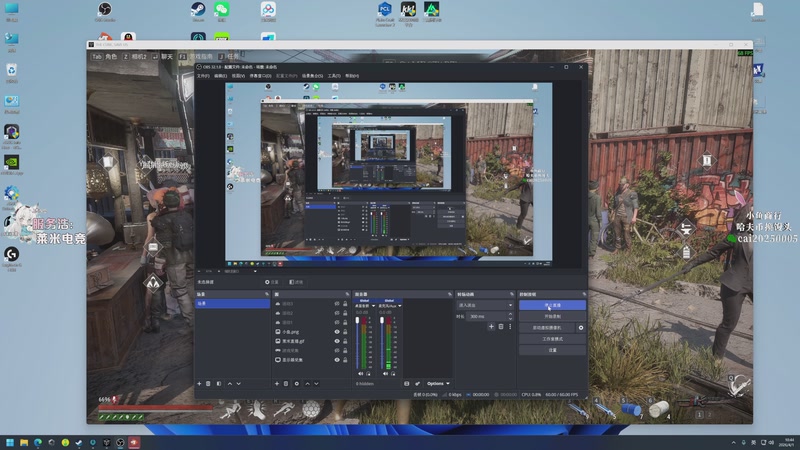Click the 设置 button in controls
The image size is (800, 450).
(x=552, y=350)
